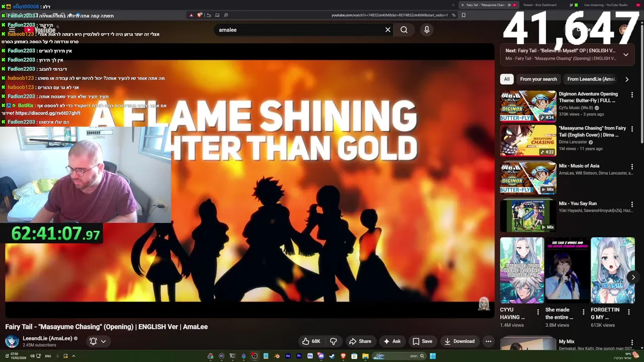Select the From your search chip
Image resolution: width=644 pixels, height=362 pixels.
(538, 79)
